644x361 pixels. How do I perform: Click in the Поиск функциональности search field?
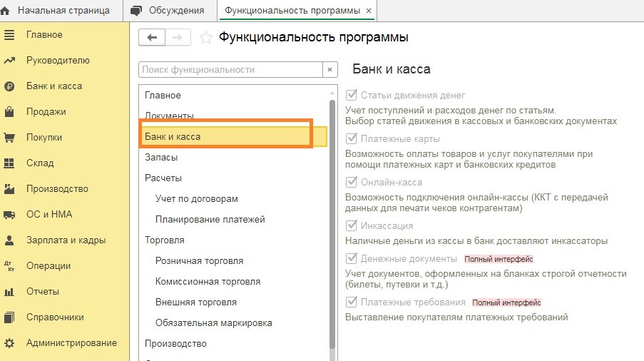pos(230,70)
